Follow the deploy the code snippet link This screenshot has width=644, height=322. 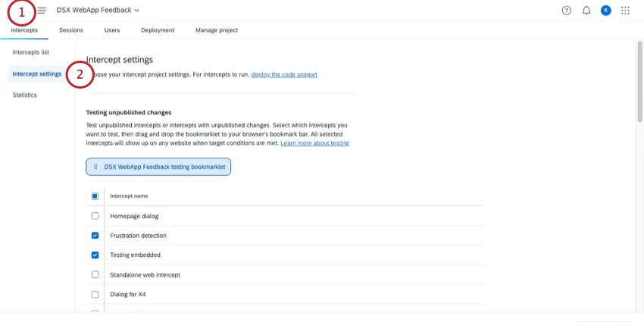click(284, 75)
